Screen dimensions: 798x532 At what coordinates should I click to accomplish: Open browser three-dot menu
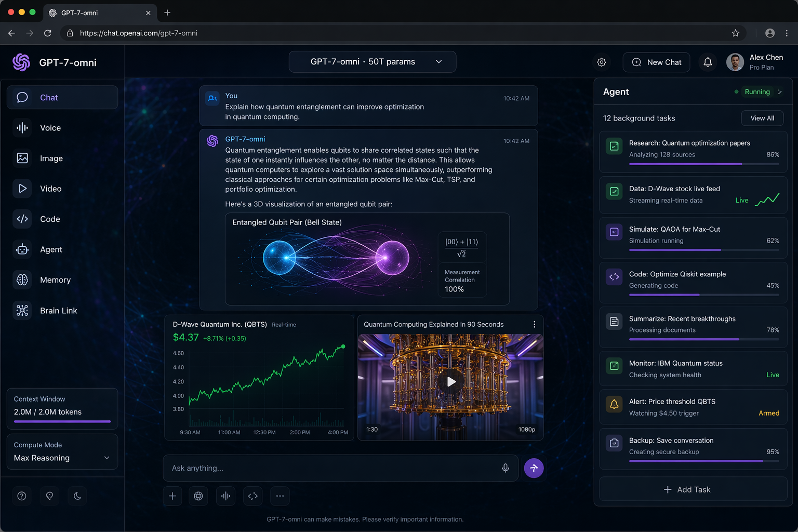tap(787, 33)
